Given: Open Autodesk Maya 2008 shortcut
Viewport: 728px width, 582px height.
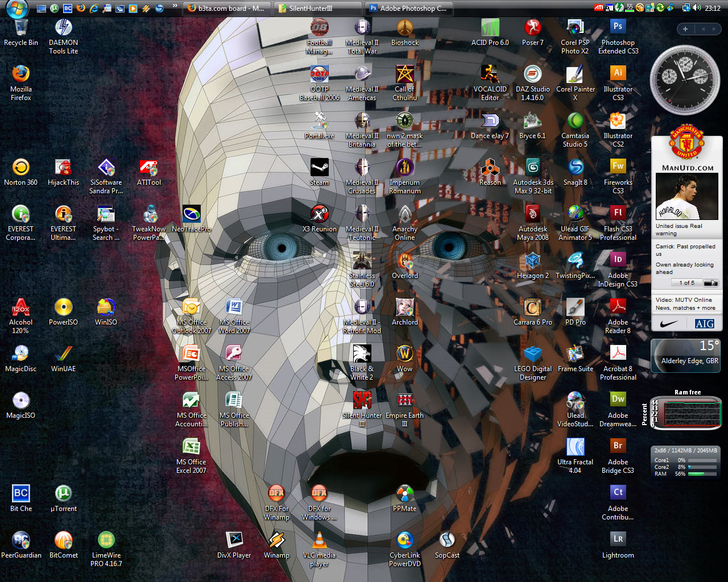Looking at the screenshot, I should 533,223.
